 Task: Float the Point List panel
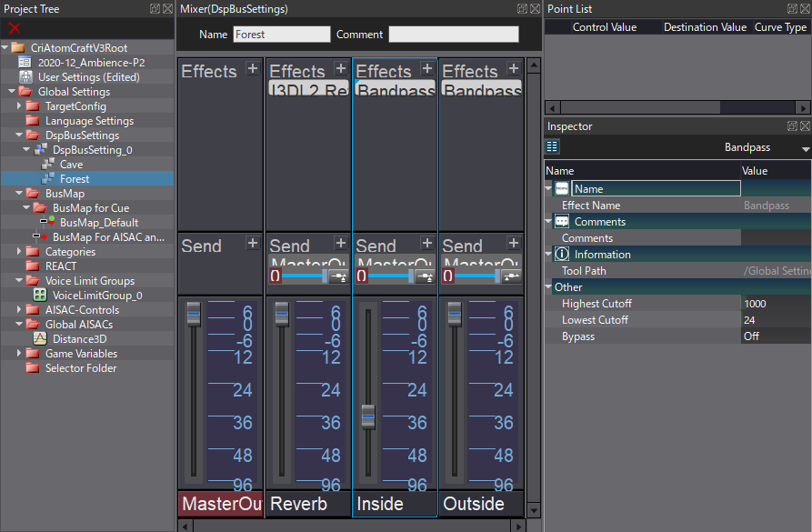pyautogui.click(x=792, y=8)
